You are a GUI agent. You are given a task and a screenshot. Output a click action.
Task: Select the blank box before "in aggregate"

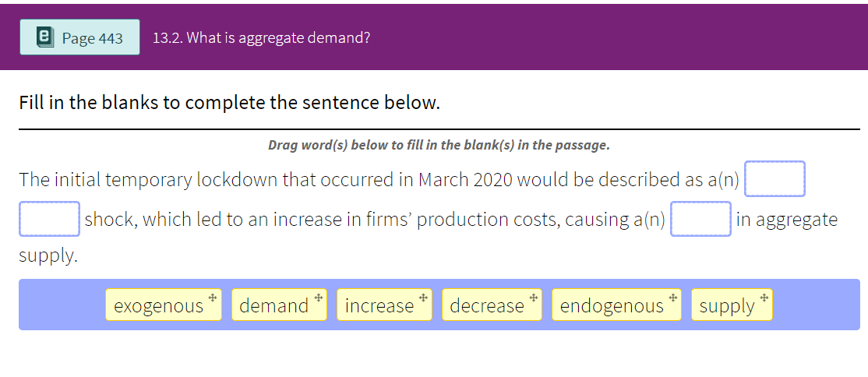pyautogui.click(x=700, y=219)
